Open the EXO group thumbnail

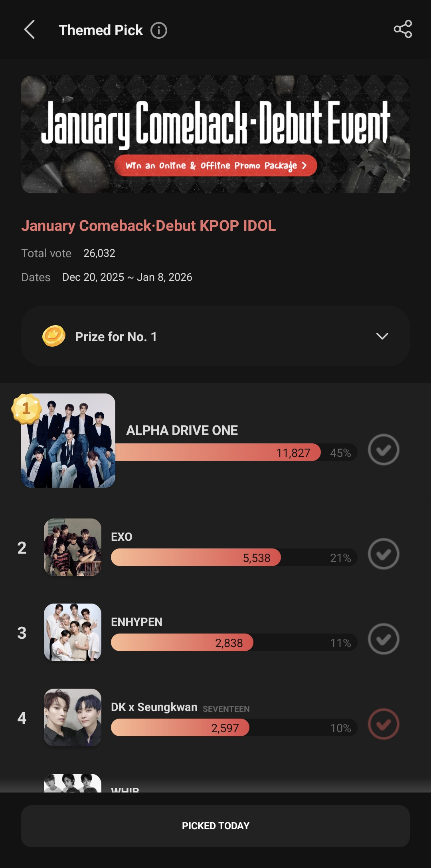[73, 547]
